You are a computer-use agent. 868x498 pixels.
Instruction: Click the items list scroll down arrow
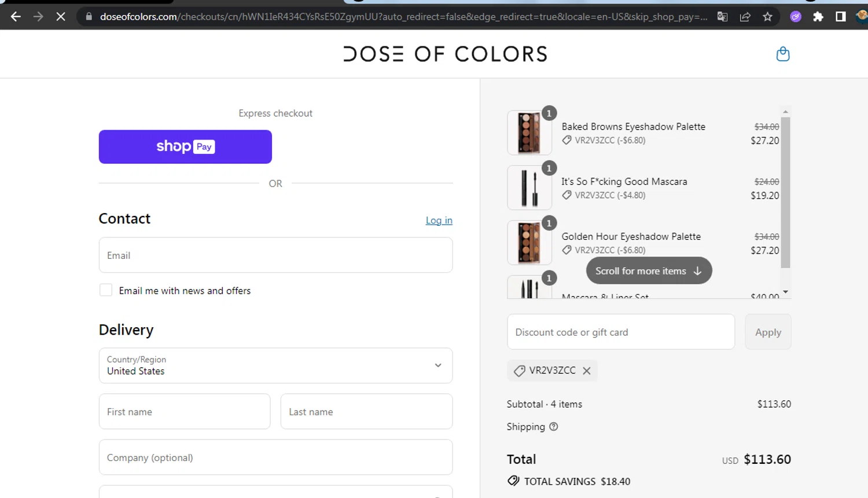tap(785, 292)
